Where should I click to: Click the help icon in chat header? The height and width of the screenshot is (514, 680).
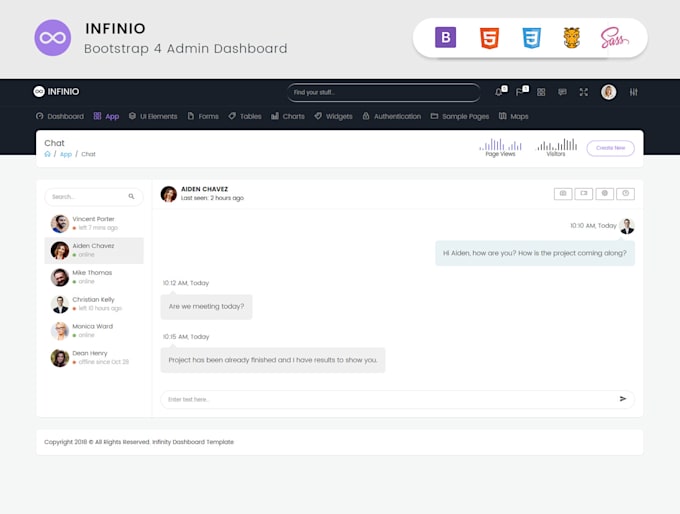(626, 194)
